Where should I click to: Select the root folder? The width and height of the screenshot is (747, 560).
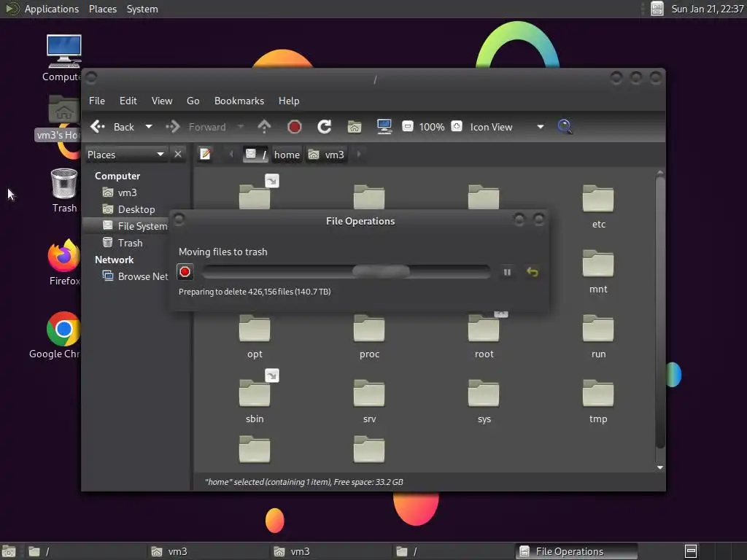[484, 335]
